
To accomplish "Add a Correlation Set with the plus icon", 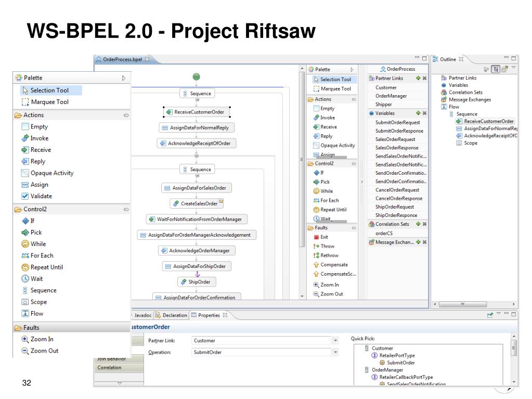I will (x=418, y=224).
